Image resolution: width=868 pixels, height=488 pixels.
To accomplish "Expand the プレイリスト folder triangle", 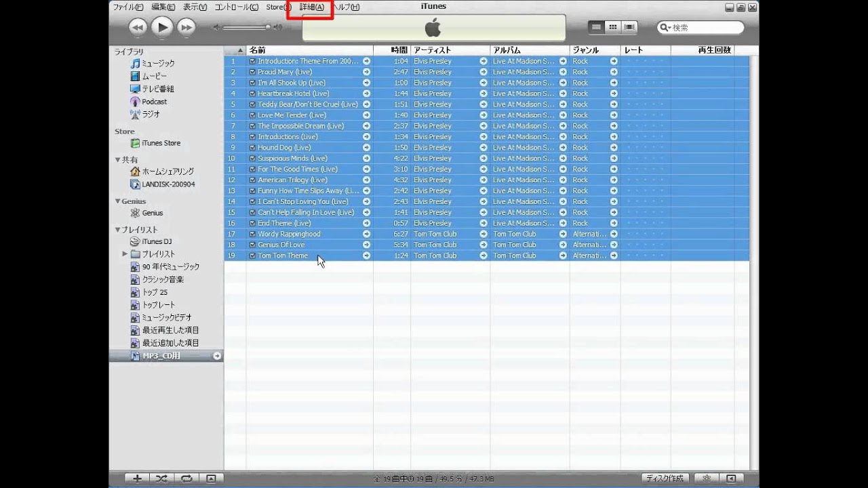I will coord(125,254).
